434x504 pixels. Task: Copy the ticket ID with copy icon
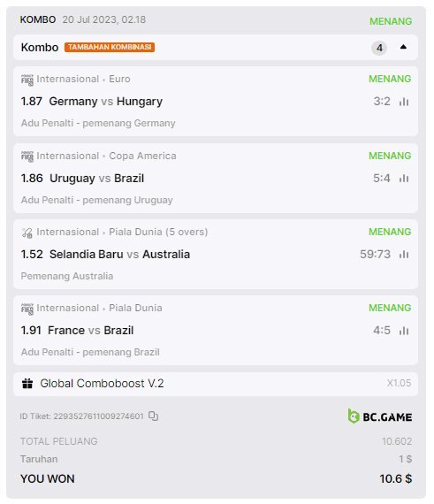153,416
